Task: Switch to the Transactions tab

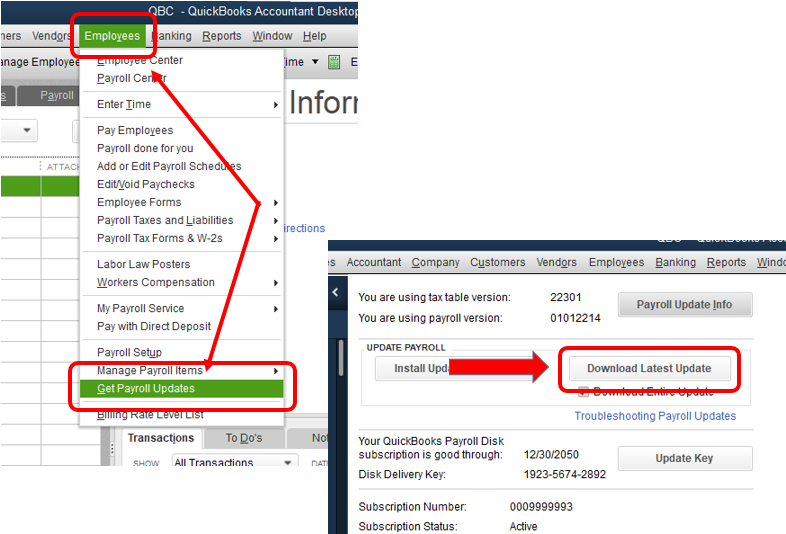Action: tap(160, 438)
